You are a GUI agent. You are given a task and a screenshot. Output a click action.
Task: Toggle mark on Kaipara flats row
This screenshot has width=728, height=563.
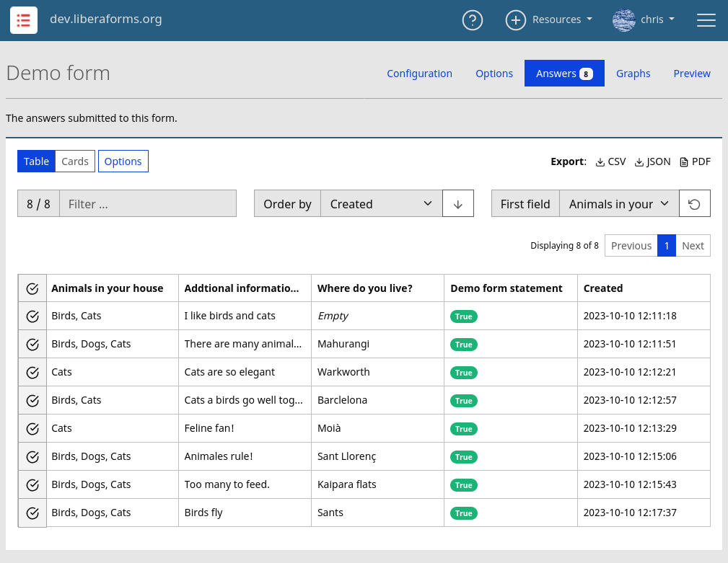click(32, 485)
